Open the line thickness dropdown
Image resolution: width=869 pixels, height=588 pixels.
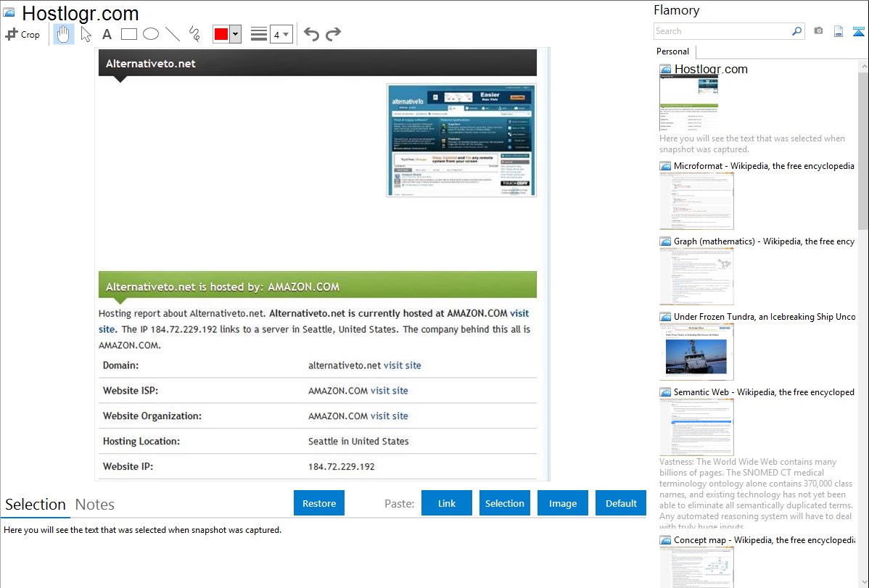[281, 34]
